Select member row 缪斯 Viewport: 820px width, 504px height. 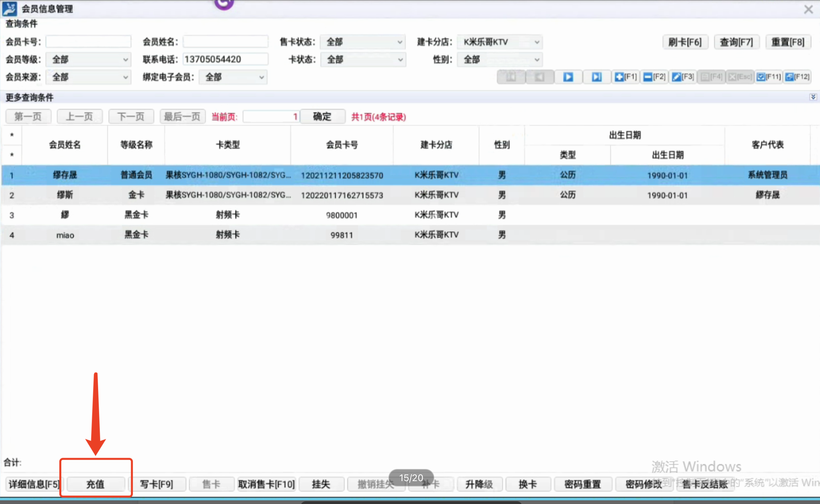pos(411,195)
